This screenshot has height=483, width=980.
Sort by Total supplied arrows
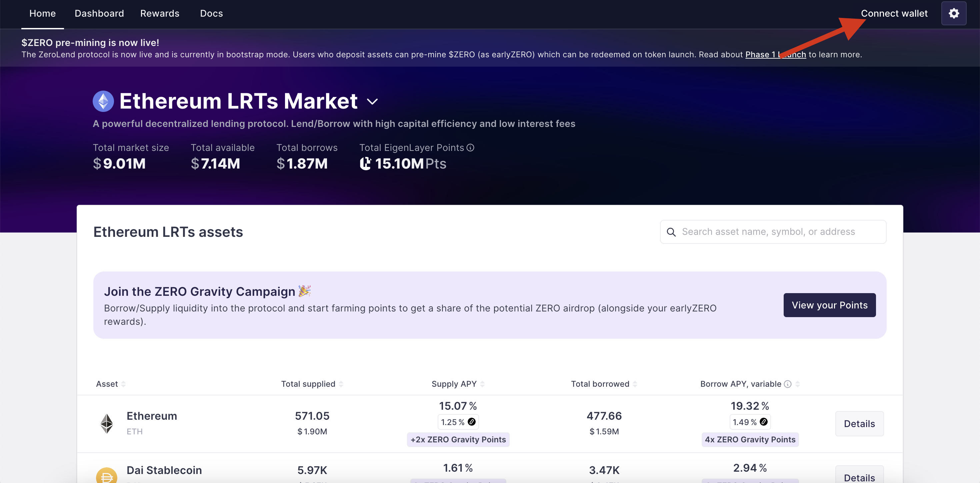340,384
